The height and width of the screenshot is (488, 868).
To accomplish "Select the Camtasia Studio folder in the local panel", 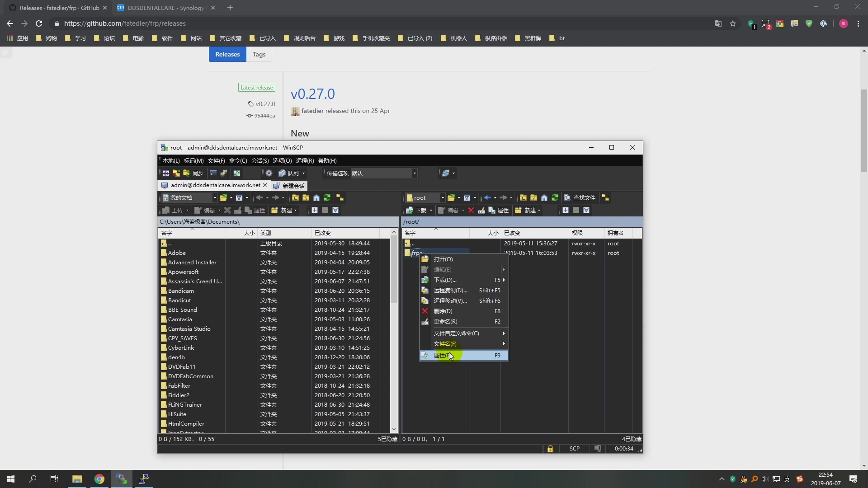I will [x=189, y=328].
